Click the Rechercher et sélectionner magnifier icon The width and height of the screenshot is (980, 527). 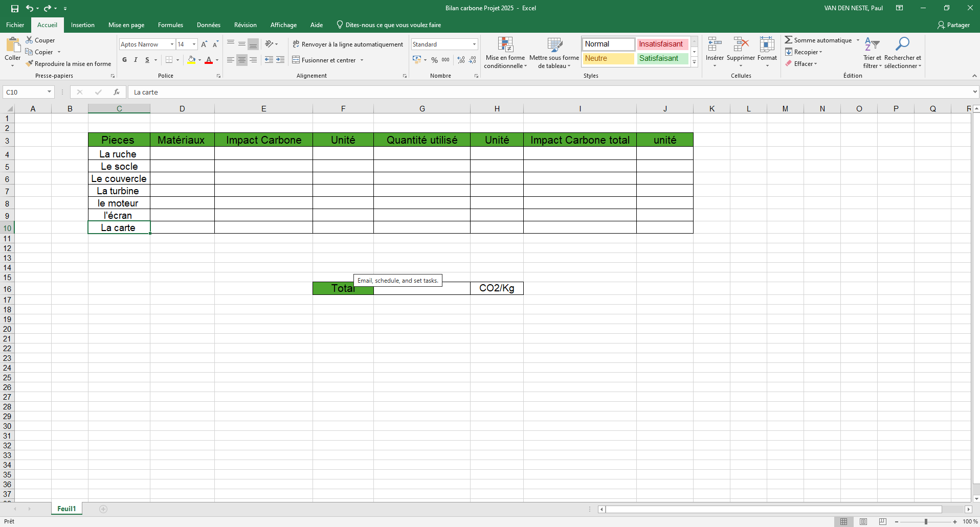point(902,44)
